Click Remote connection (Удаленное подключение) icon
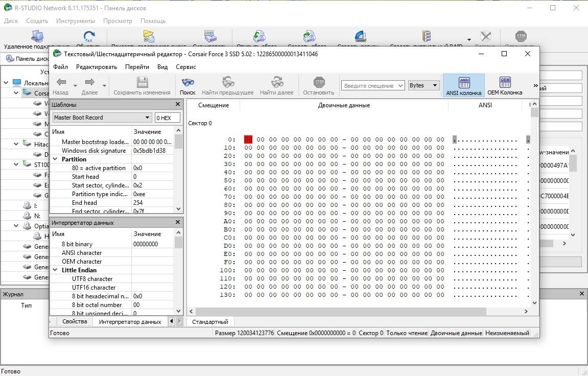The height and width of the screenshot is (376, 588). click(37, 36)
